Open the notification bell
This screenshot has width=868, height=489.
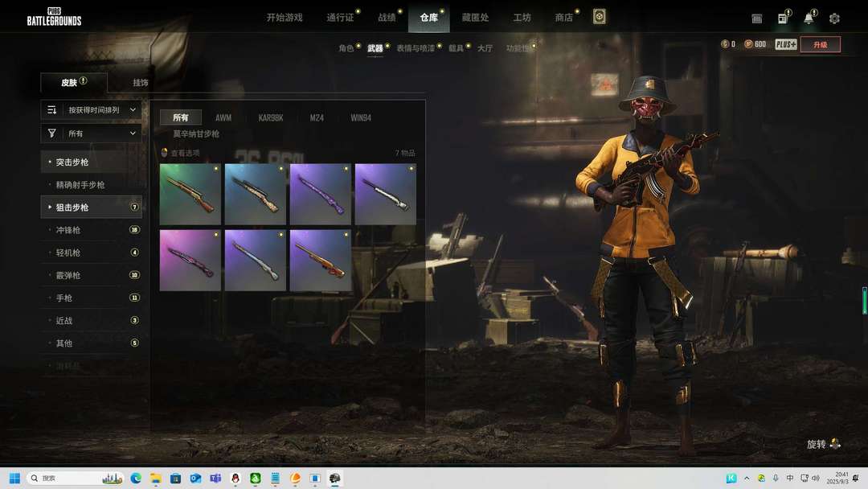(x=809, y=18)
